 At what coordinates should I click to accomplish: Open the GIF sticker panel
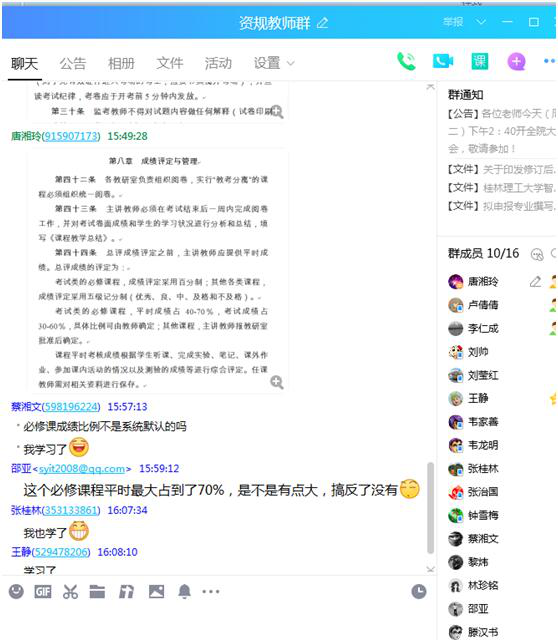[x=43, y=592]
